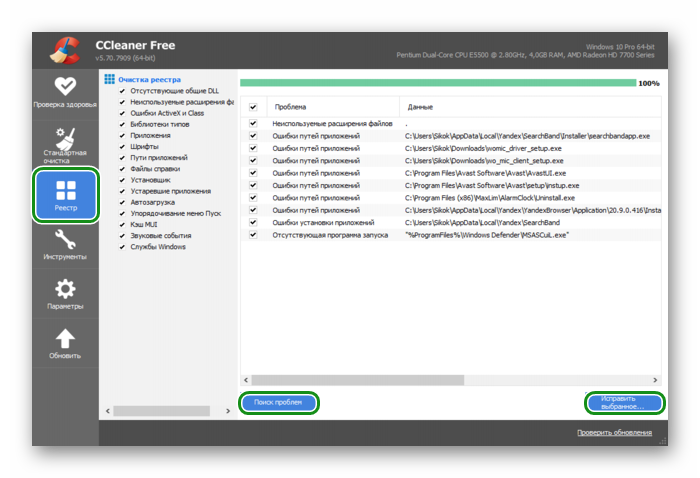Toggle Отсутствующие общие DLL option
The height and width of the screenshot is (478, 700).
(122, 91)
